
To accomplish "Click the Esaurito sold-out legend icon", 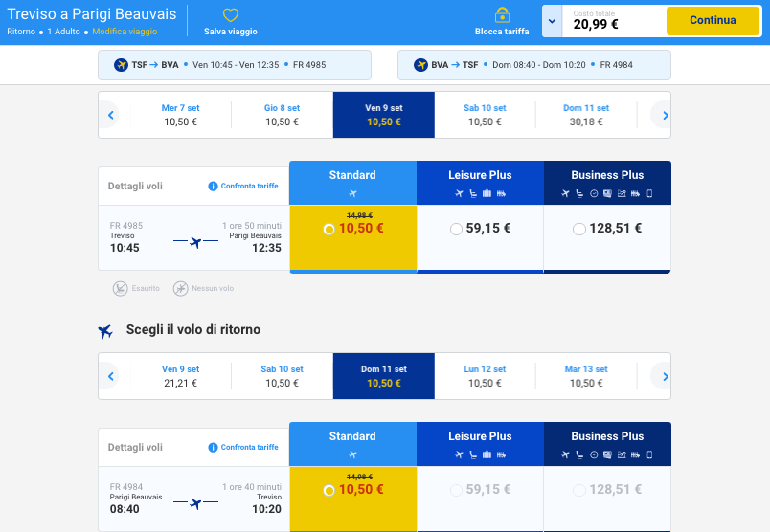I will click(x=120, y=288).
